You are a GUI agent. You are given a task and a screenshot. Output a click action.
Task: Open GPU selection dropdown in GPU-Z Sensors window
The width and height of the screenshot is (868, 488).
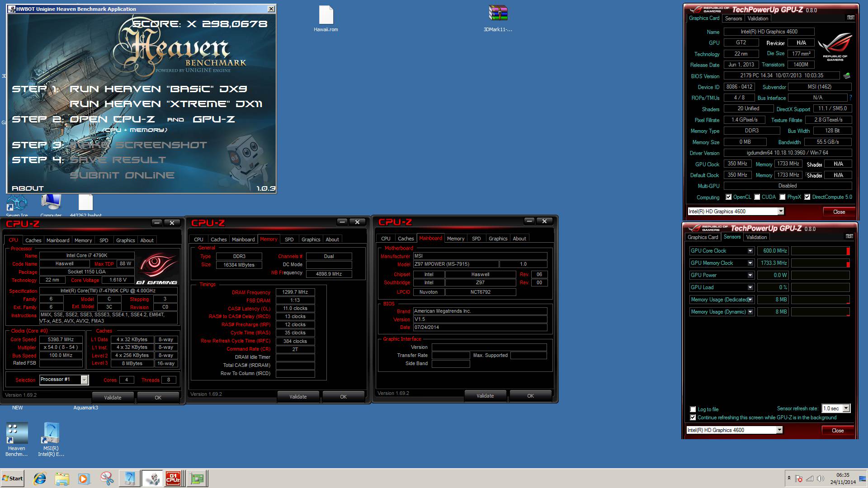pos(779,430)
